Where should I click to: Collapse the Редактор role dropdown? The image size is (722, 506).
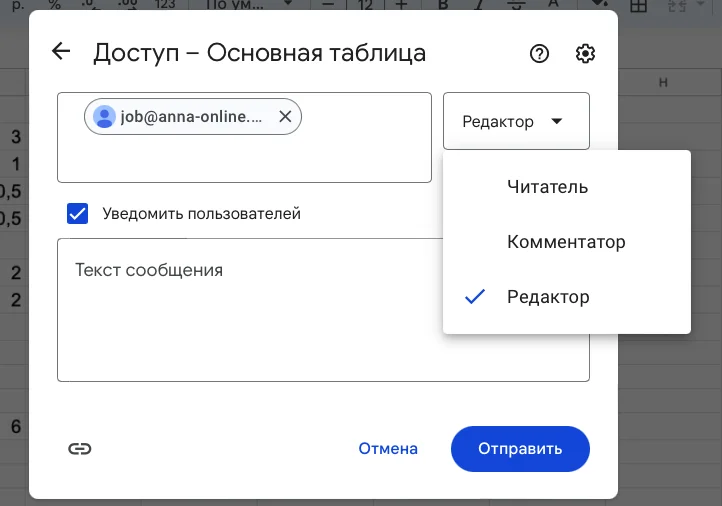tap(516, 122)
